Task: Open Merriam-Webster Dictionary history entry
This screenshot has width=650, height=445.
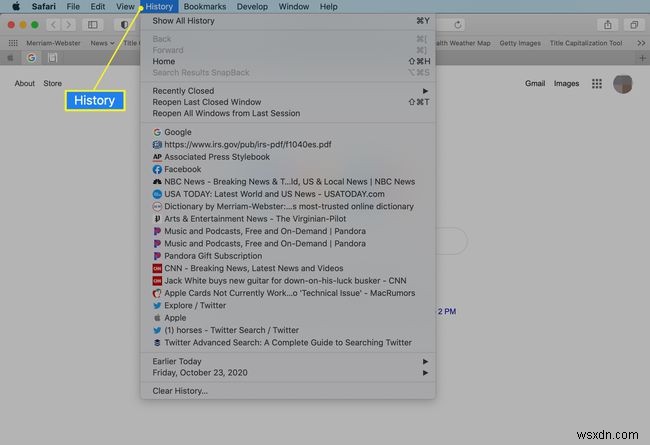Action: [288, 207]
